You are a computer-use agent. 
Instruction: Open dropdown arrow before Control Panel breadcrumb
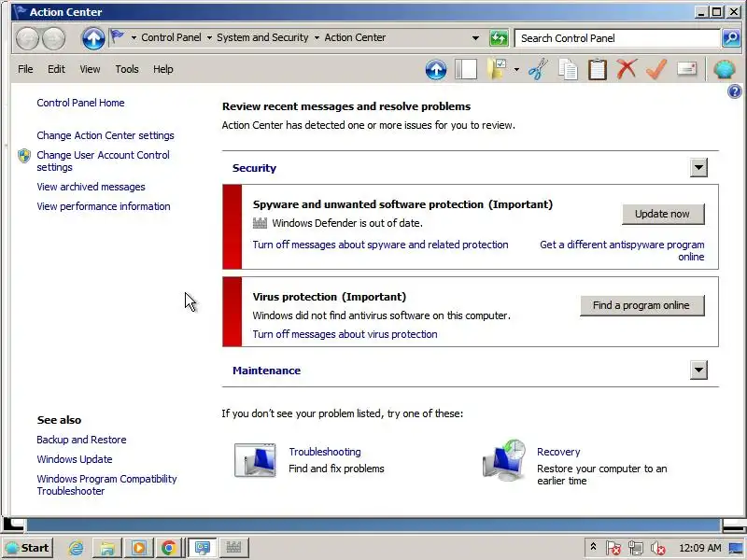pyautogui.click(x=134, y=38)
